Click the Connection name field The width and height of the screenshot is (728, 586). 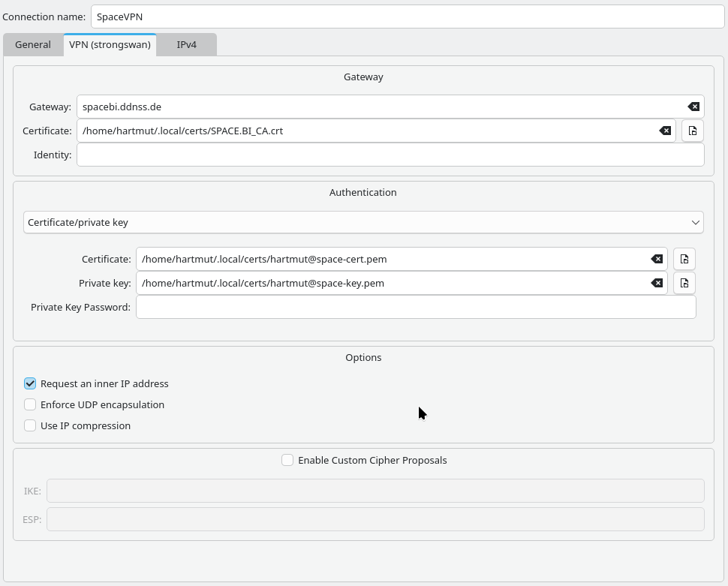398,17
